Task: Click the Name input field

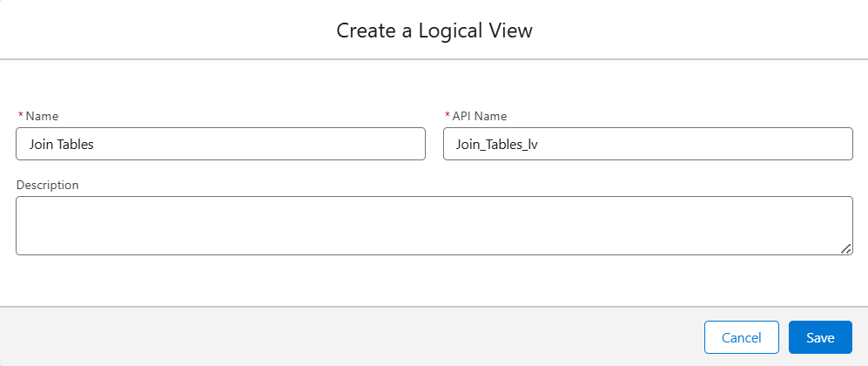Action: (220, 144)
